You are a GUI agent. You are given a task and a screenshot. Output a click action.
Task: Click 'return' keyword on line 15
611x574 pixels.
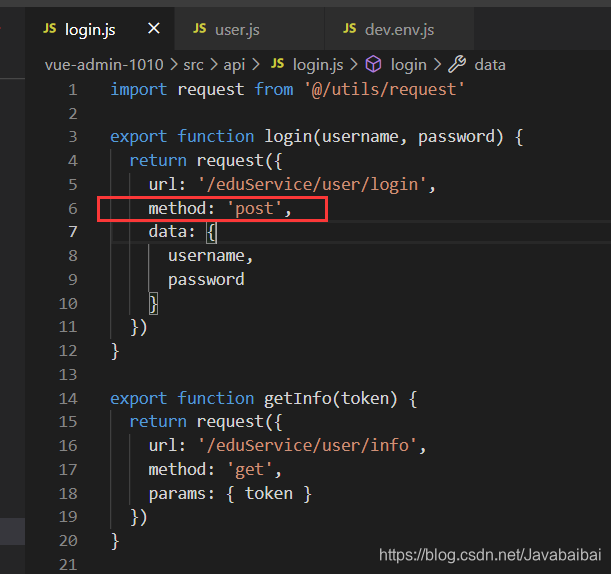coord(158,422)
